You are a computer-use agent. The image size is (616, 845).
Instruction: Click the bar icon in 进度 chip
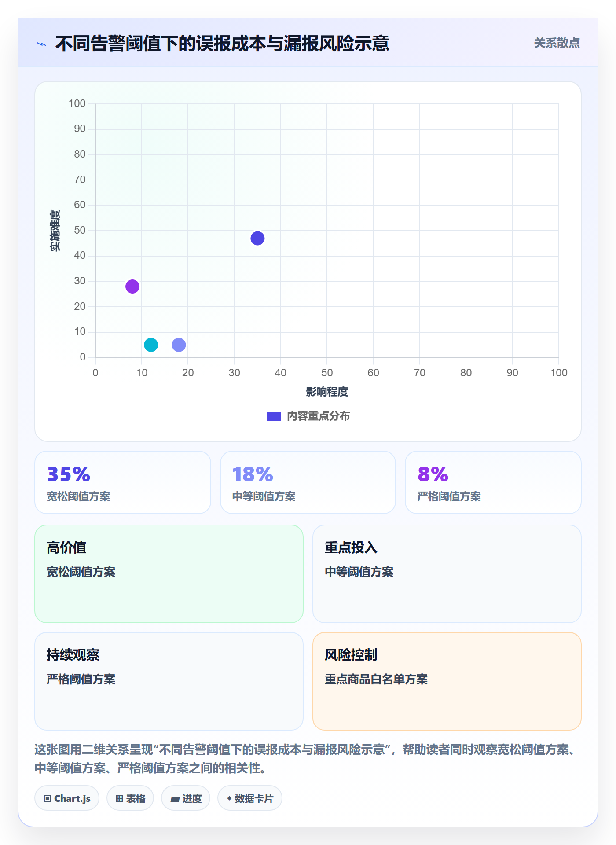(x=175, y=799)
